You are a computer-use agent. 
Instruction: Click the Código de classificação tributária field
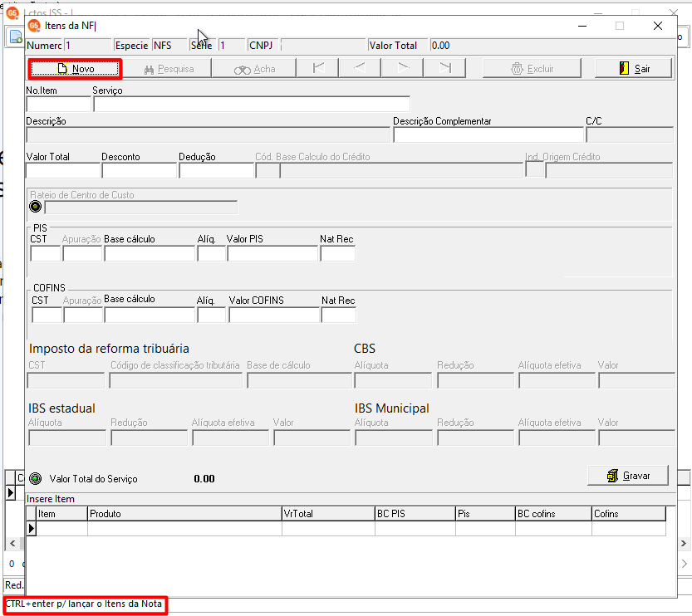(175, 380)
